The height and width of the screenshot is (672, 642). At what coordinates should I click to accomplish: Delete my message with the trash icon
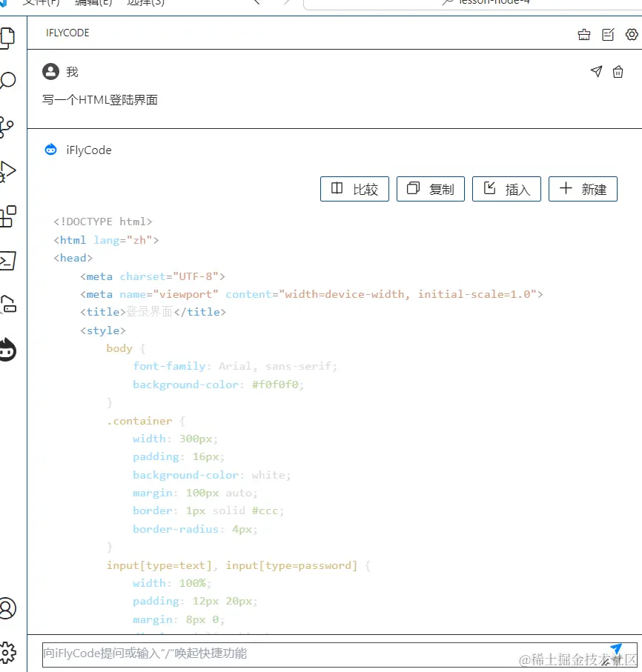pos(618,72)
